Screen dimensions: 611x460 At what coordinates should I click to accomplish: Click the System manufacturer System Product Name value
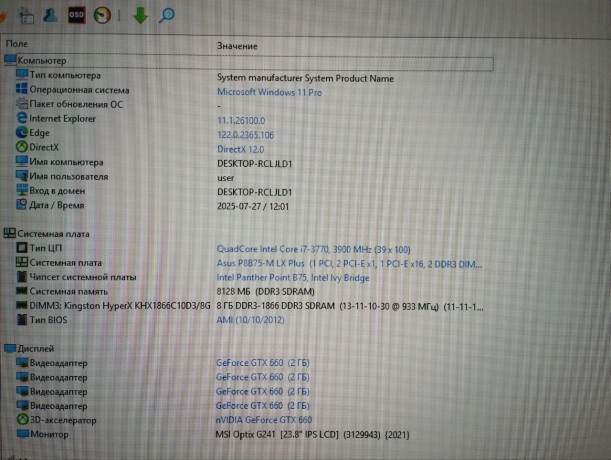click(305, 78)
